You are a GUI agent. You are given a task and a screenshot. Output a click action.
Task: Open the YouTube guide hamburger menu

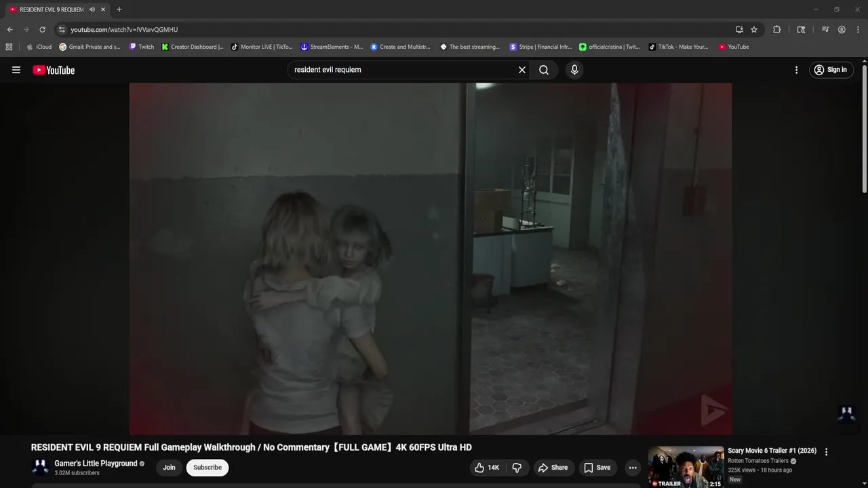(x=16, y=70)
